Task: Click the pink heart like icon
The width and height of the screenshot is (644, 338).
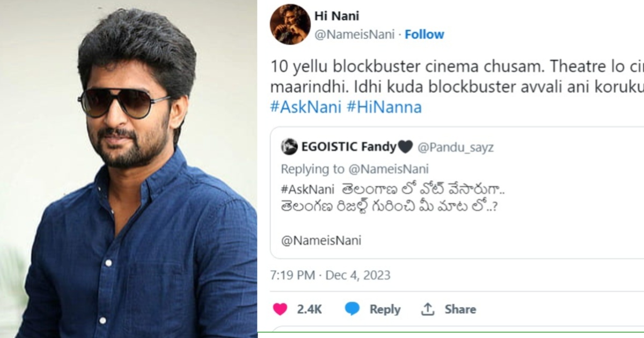Action: (x=280, y=309)
